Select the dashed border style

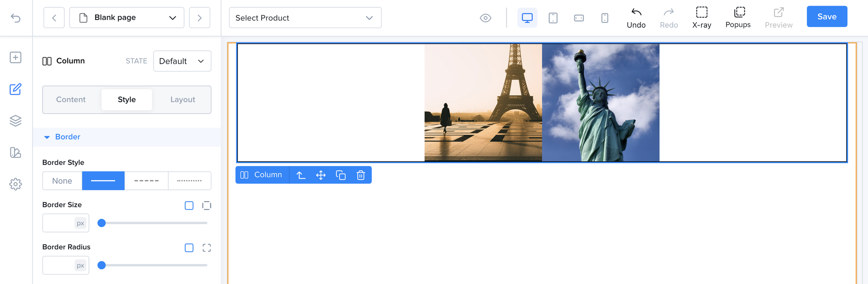pyautogui.click(x=146, y=181)
